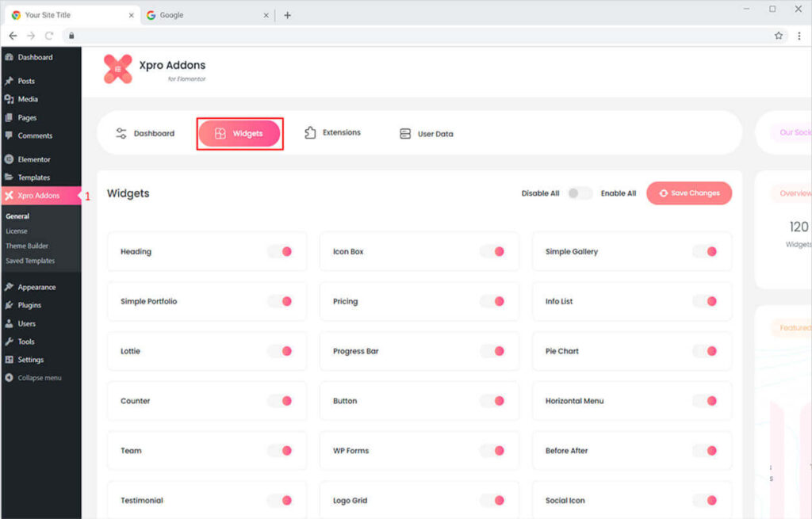Image resolution: width=812 pixels, height=519 pixels.
Task: Click the User Data server icon
Action: (405, 134)
